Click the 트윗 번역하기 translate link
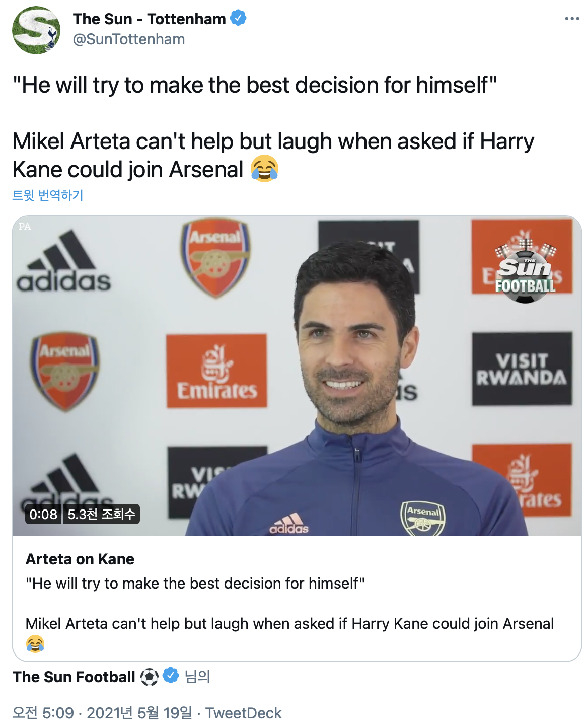 pyautogui.click(x=48, y=195)
